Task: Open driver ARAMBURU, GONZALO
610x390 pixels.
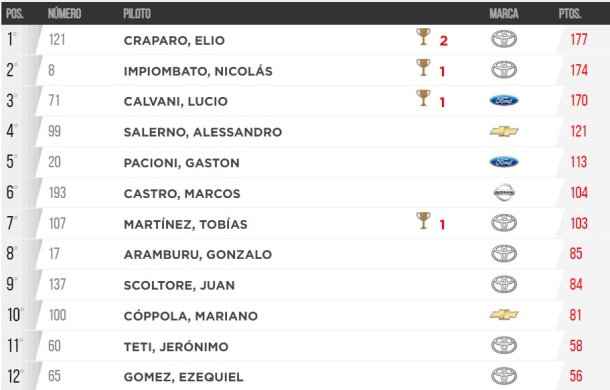Action: (198, 255)
